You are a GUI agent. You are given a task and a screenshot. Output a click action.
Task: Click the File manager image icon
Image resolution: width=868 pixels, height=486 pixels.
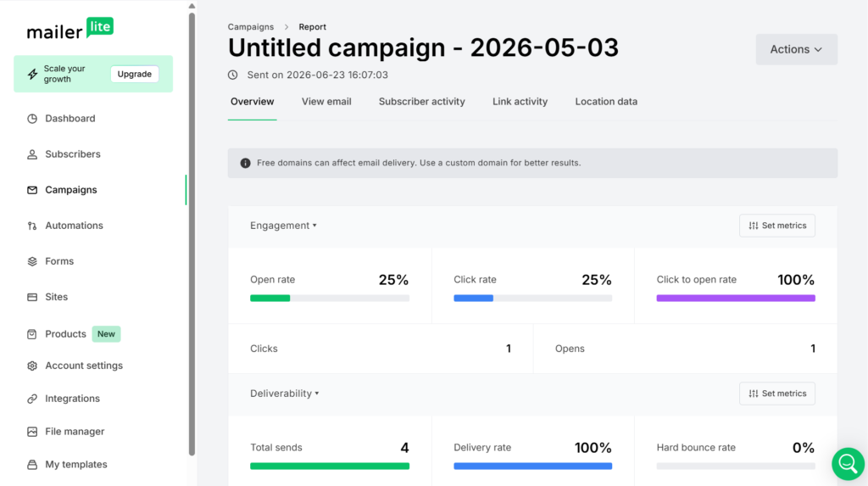coord(32,432)
